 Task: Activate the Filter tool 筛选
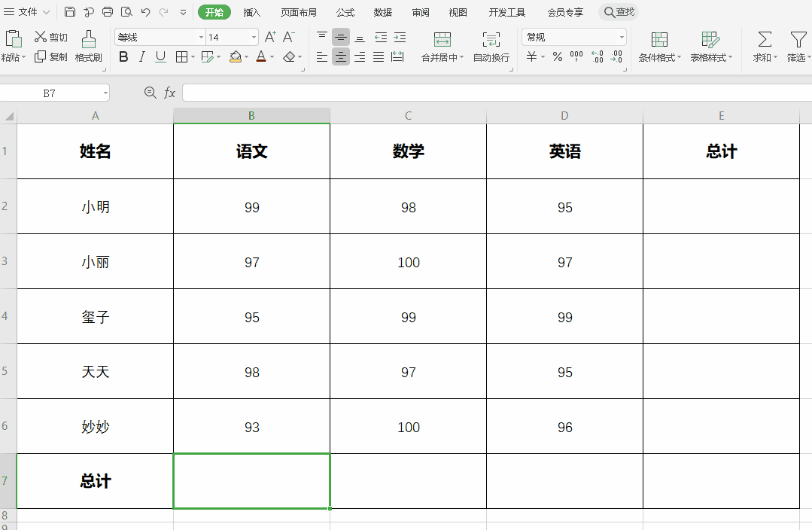[797, 45]
